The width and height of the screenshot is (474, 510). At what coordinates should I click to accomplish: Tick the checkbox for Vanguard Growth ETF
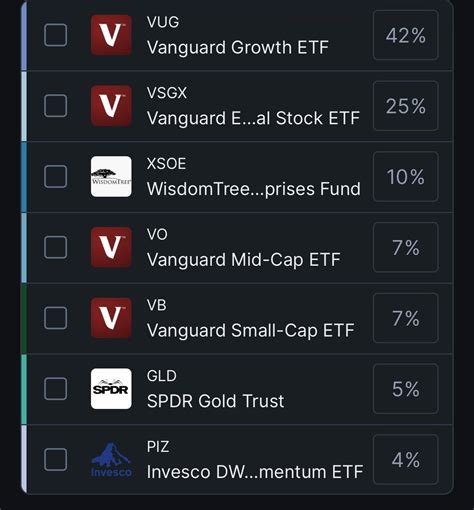click(x=55, y=35)
